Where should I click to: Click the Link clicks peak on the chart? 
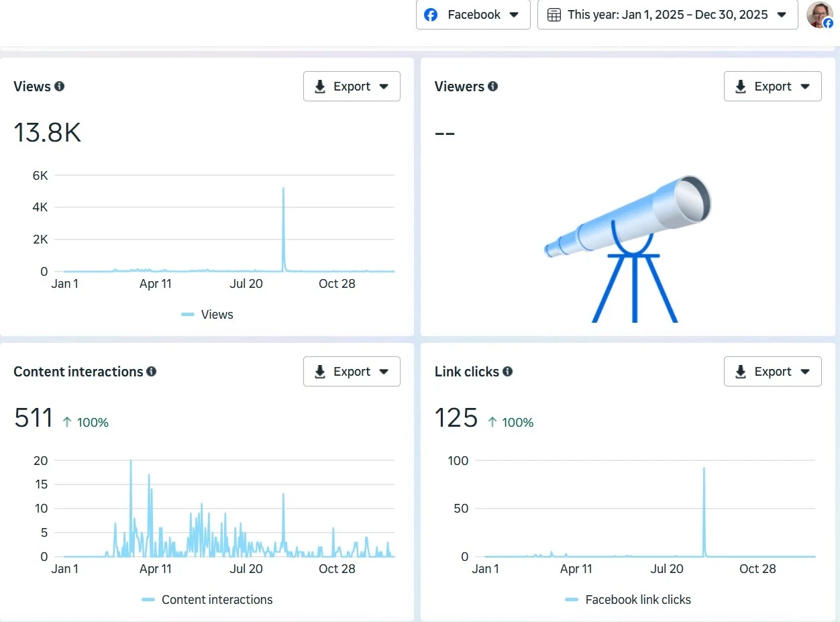704,470
